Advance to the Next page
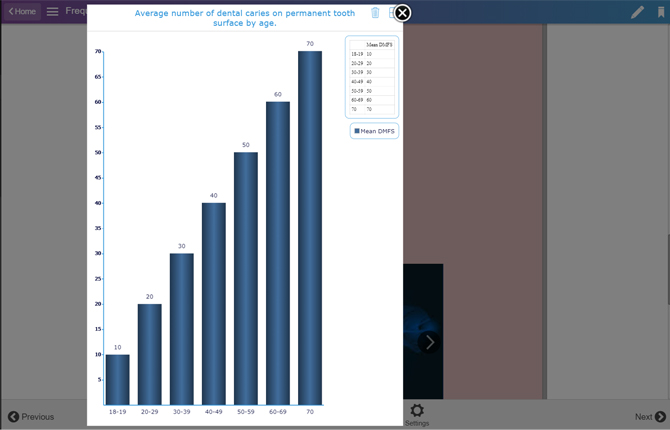670x430 pixels. point(649,417)
